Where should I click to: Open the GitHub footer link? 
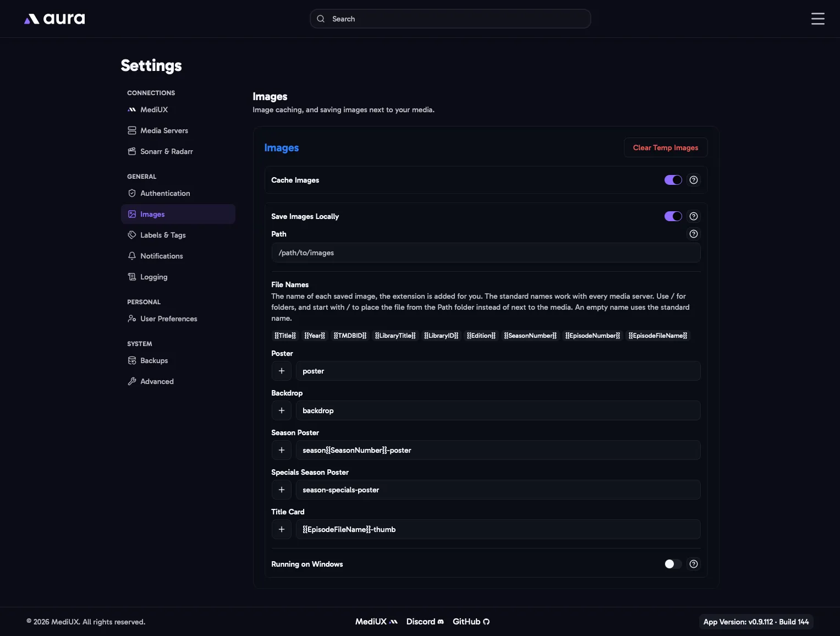coord(471,622)
